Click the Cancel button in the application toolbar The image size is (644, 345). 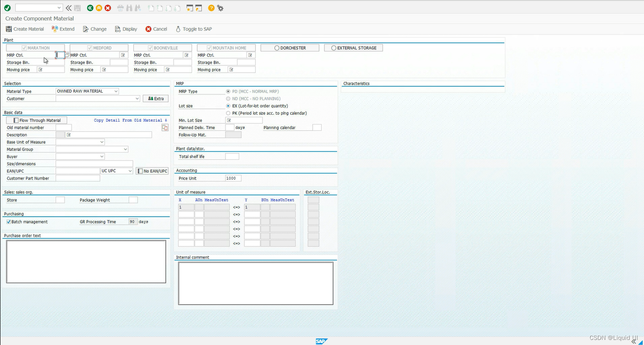coord(156,29)
